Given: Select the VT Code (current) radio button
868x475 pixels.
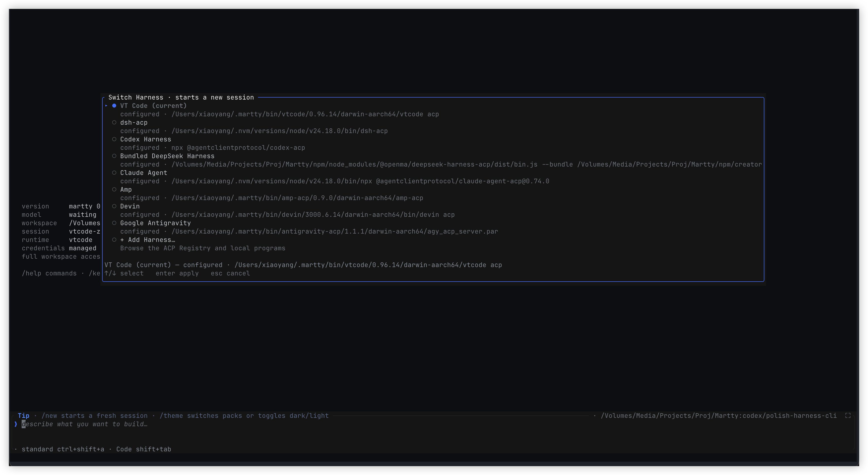Looking at the screenshot, I should tap(114, 105).
